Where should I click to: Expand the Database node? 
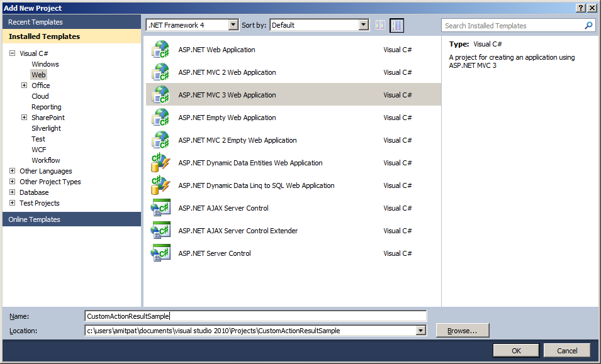(x=12, y=192)
